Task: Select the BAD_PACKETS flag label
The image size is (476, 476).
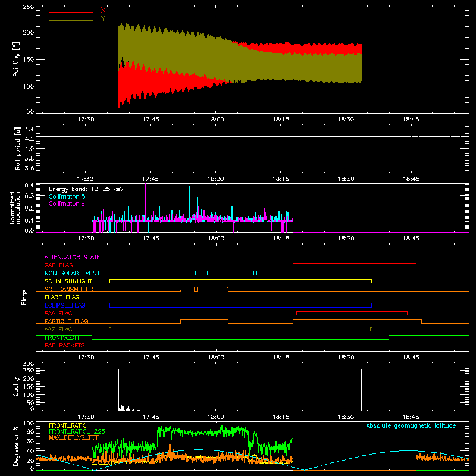Action: 65,345
